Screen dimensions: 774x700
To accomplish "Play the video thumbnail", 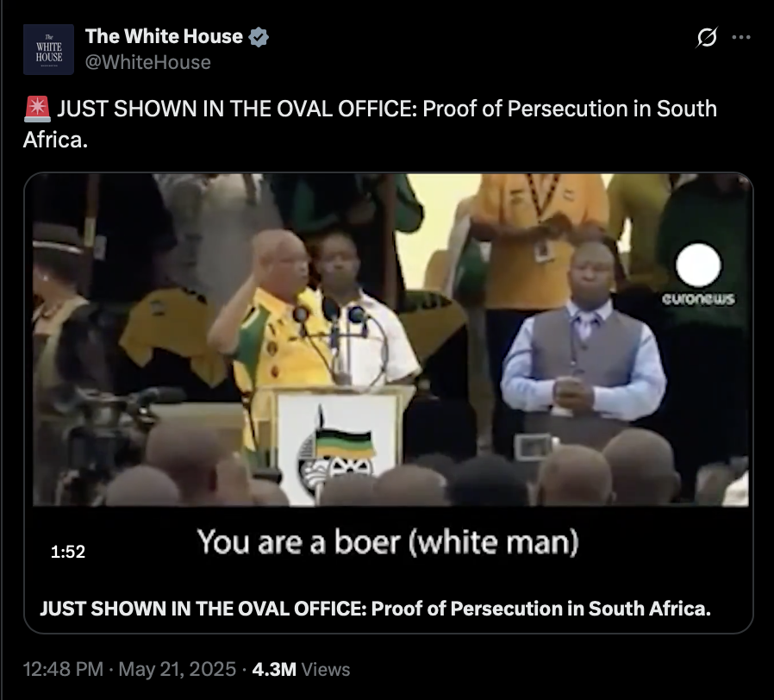I will coord(390,340).
